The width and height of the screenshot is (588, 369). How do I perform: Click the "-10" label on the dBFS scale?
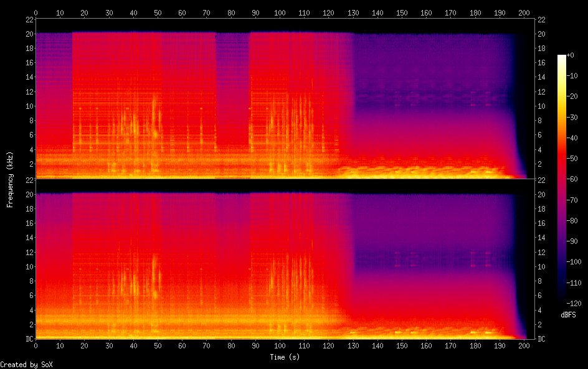pyautogui.click(x=572, y=76)
